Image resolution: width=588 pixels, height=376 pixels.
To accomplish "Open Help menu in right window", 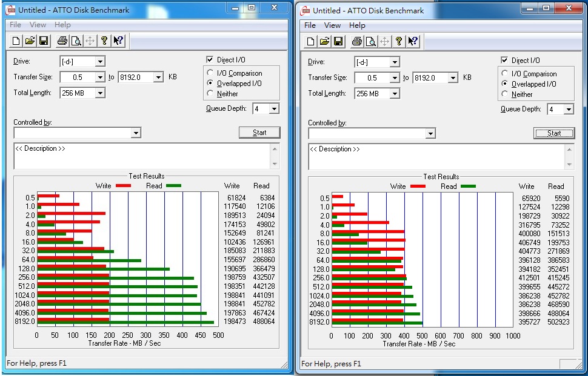I will point(357,25).
